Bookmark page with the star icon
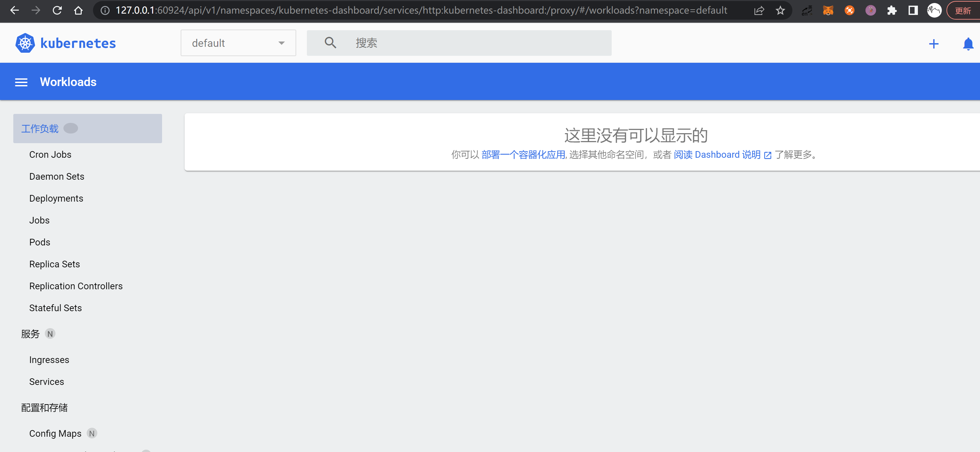This screenshot has width=980, height=452. point(780,10)
